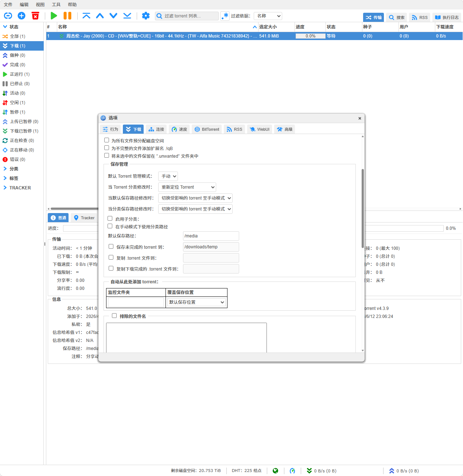Click the globe connection status icon in statusbar
This screenshot has height=476, width=463.
(x=276, y=471)
